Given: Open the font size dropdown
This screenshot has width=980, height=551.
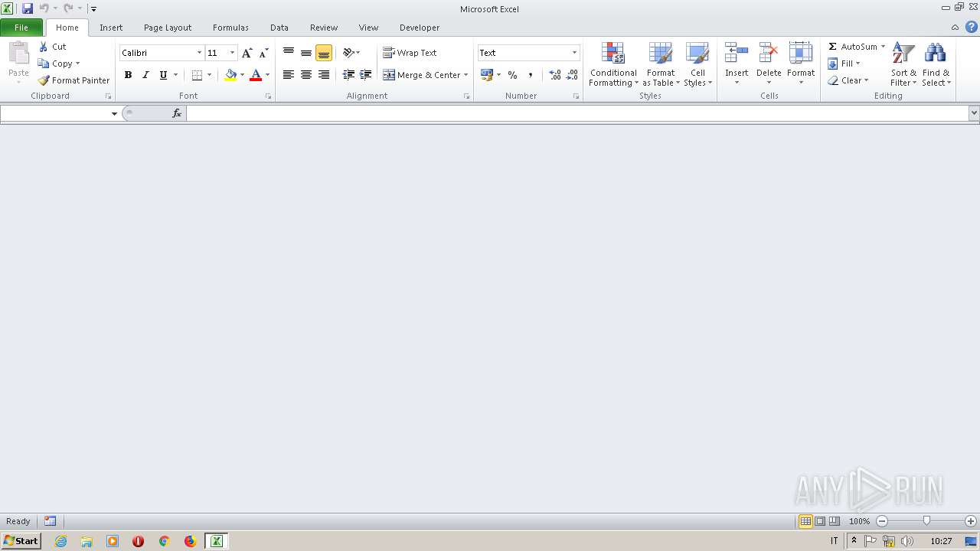Looking at the screenshot, I should 232,53.
